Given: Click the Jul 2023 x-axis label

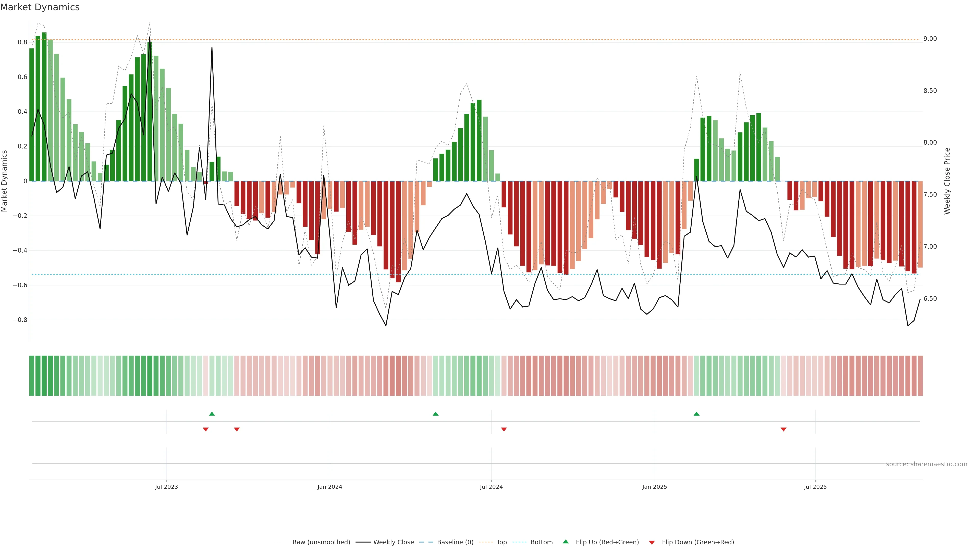Looking at the screenshot, I should (166, 487).
